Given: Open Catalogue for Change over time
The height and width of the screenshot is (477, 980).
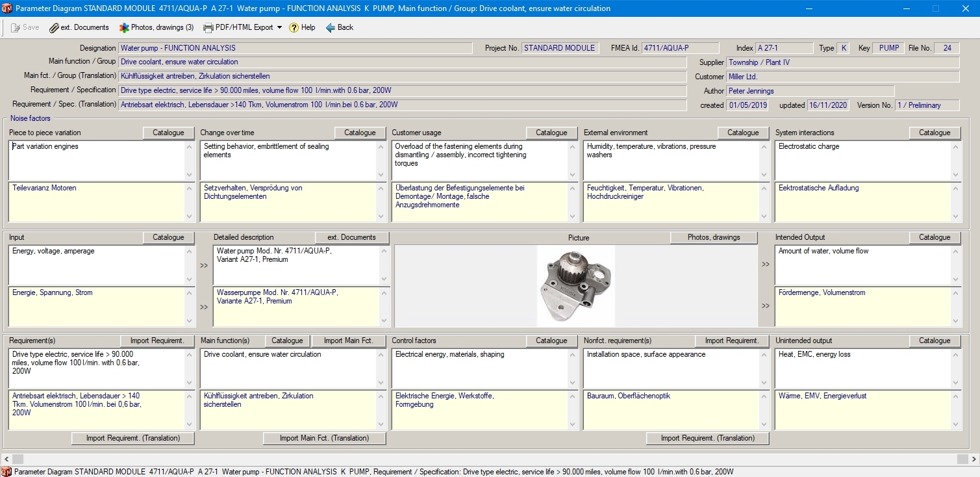Looking at the screenshot, I should tap(360, 133).
